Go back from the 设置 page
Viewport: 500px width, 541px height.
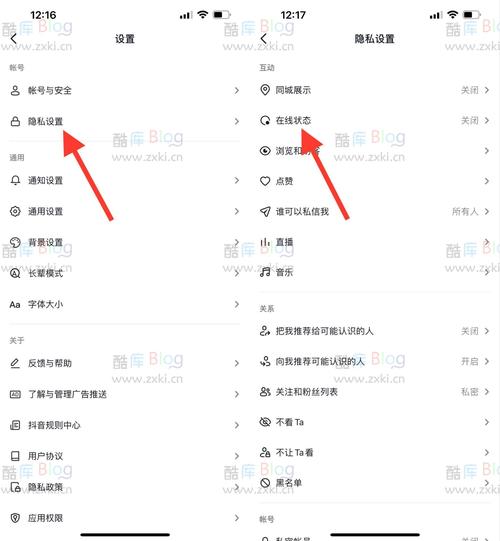pos(13,39)
